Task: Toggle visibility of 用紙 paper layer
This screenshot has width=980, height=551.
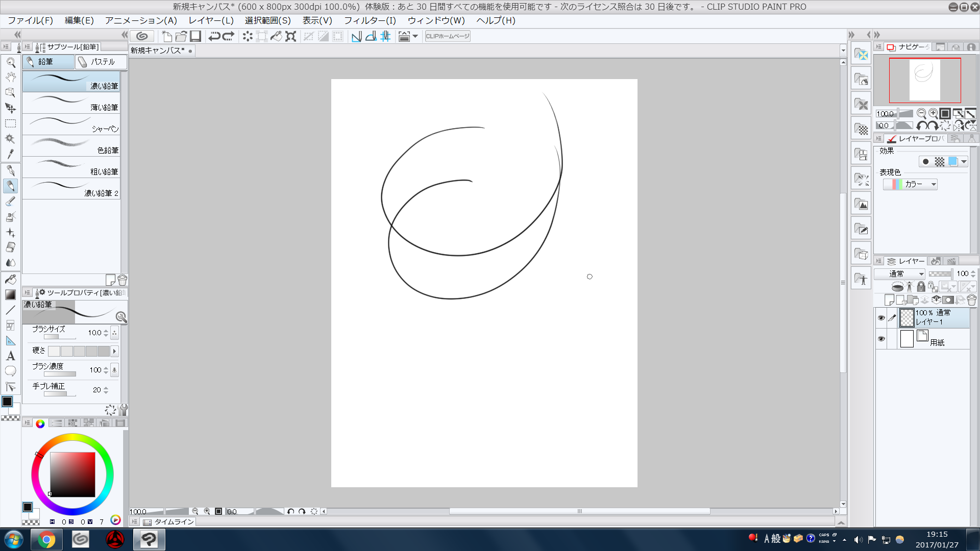Action: click(881, 339)
